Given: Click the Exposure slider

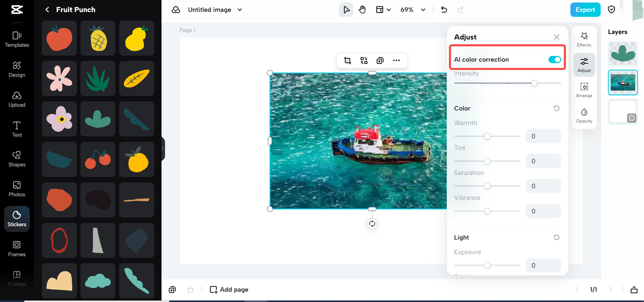Looking at the screenshot, I should (487, 265).
